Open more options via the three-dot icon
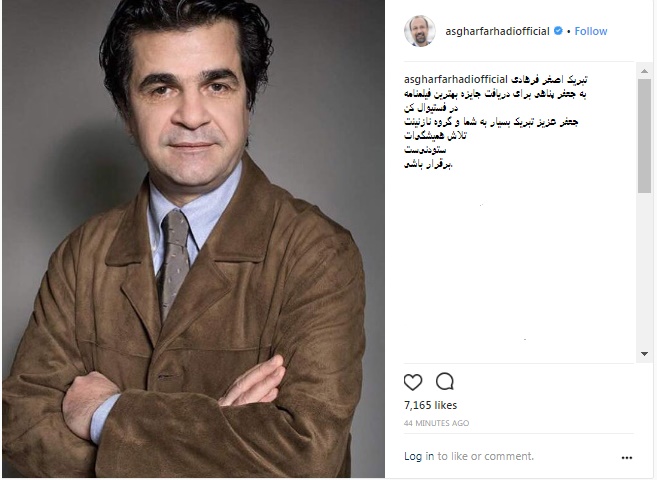657x480 pixels. (627, 457)
